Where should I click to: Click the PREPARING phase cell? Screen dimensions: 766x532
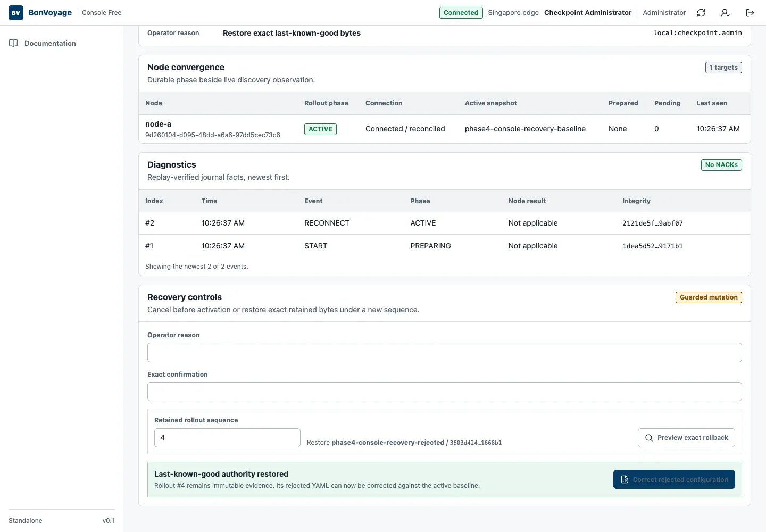click(430, 246)
